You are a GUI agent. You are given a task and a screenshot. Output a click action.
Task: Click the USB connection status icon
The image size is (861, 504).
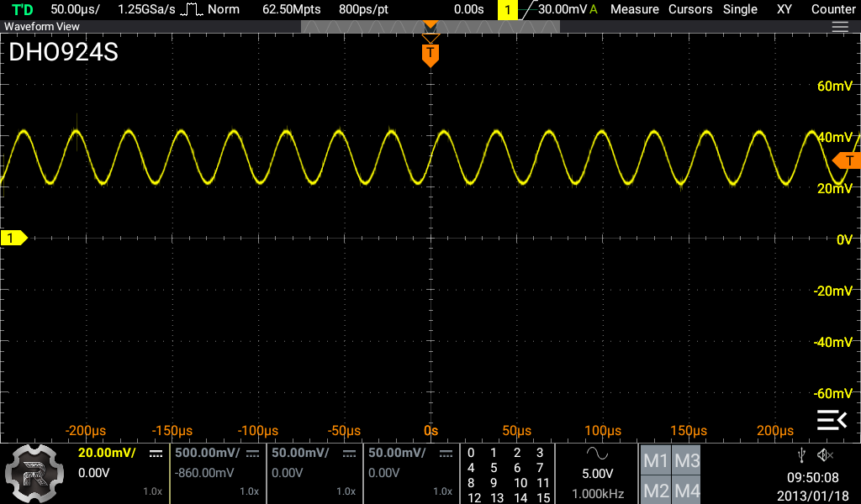click(x=802, y=455)
